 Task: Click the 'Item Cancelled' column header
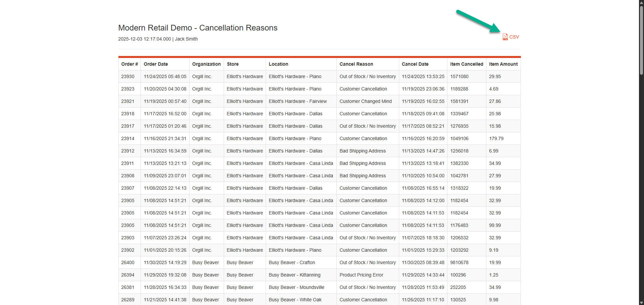(467, 64)
